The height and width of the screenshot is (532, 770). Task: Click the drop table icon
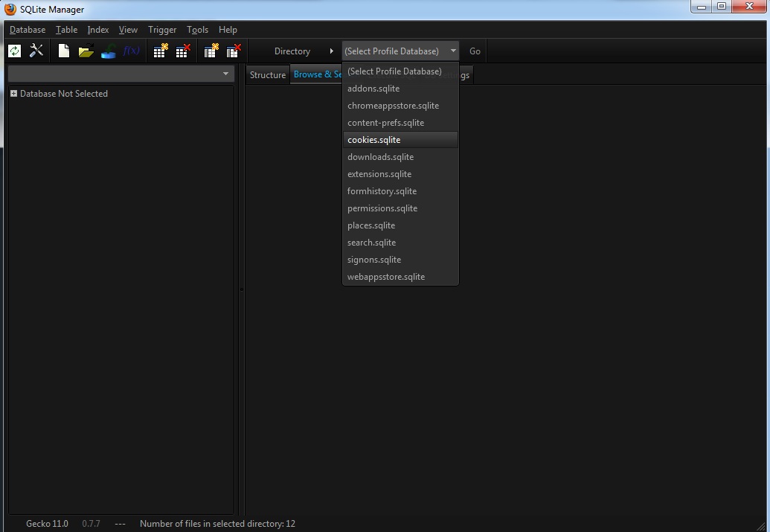[183, 51]
